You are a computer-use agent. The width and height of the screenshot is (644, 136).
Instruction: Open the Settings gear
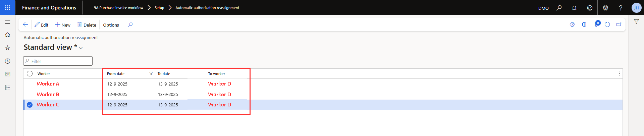pos(605,8)
